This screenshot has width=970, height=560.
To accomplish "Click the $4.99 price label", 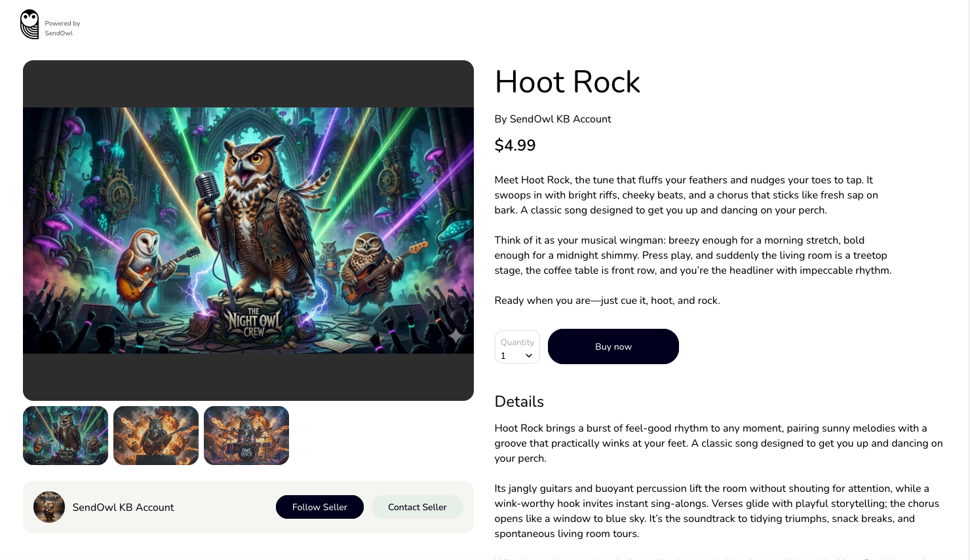I will pyautogui.click(x=515, y=145).
